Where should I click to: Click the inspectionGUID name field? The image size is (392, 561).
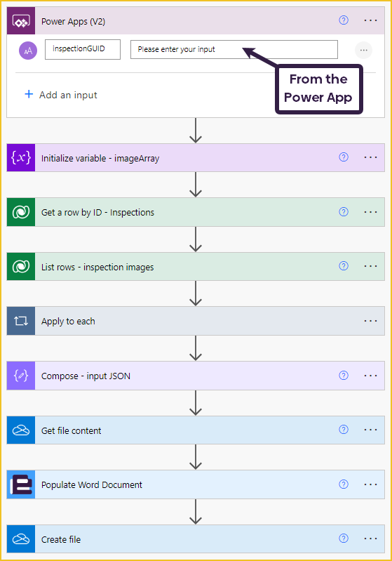pos(83,49)
